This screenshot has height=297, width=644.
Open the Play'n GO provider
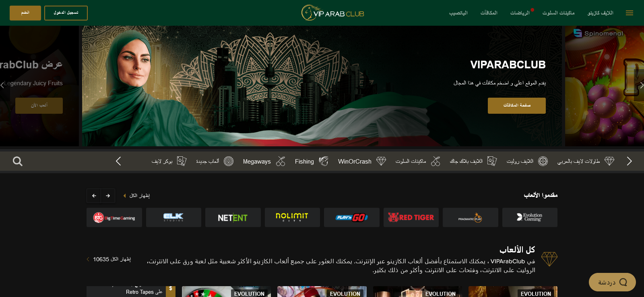tap(352, 217)
